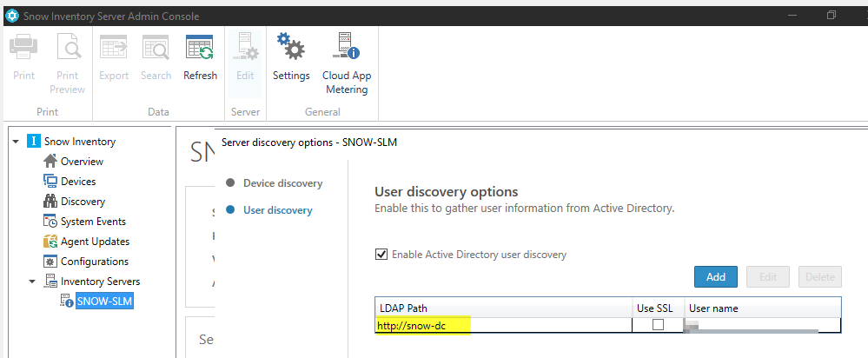Click the Overview house icon
Viewport: 868px width, 358px height.
pos(50,162)
